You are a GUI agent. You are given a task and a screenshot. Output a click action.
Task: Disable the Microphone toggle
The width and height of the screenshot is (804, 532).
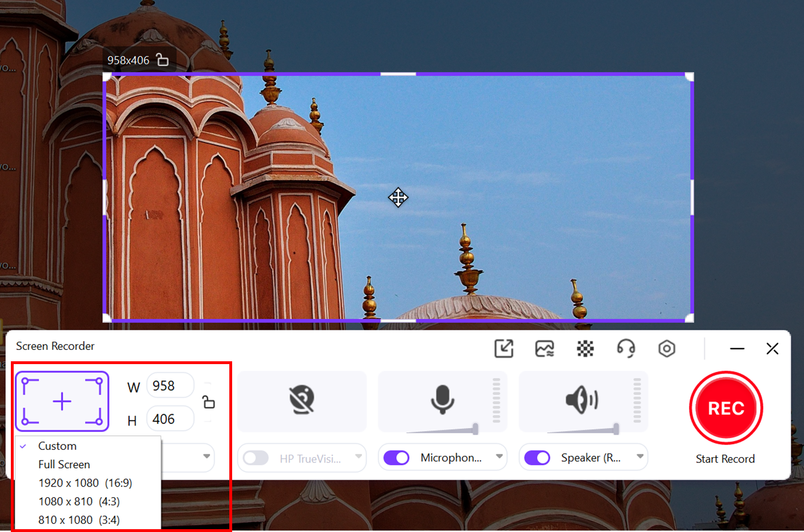pos(395,457)
